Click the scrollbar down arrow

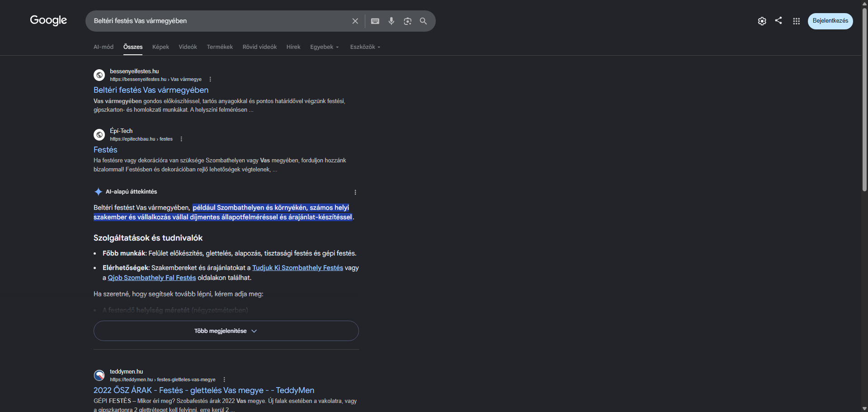click(864, 408)
